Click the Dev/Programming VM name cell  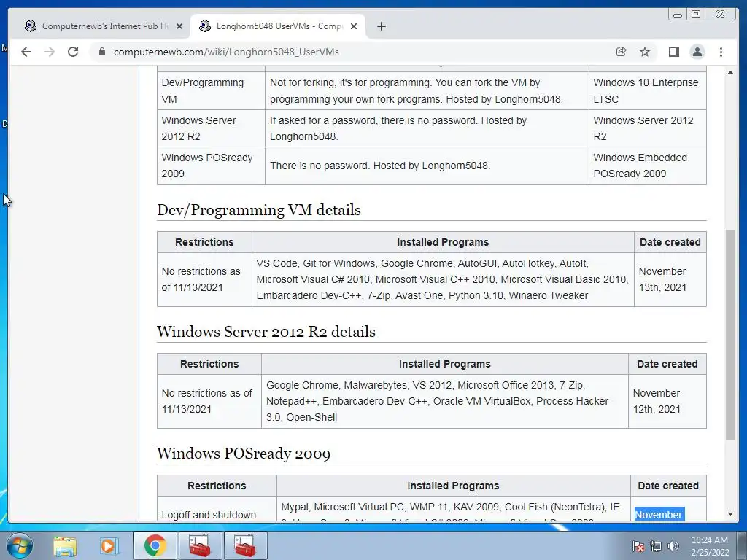pos(211,91)
